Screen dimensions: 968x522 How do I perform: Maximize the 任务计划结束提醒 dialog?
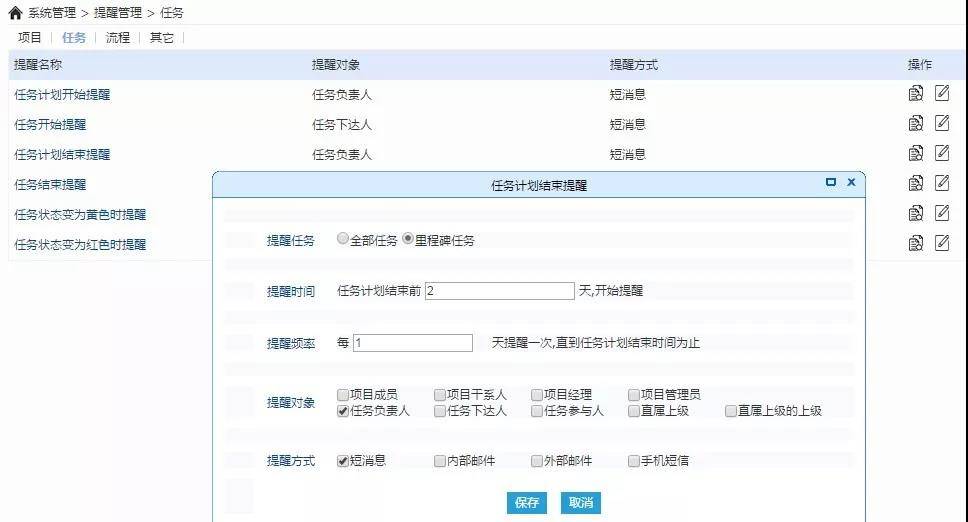pyautogui.click(x=830, y=183)
